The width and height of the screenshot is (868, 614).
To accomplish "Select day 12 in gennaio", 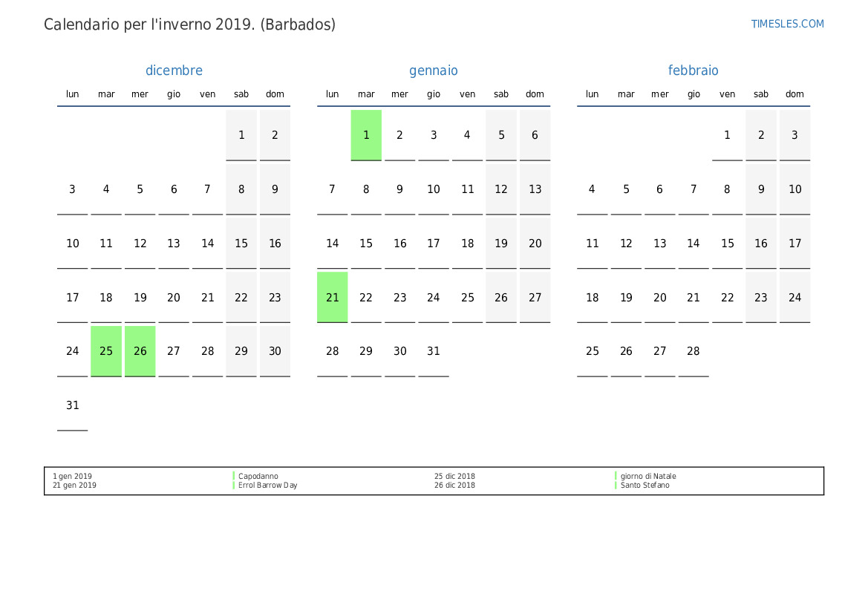I will pos(501,189).
